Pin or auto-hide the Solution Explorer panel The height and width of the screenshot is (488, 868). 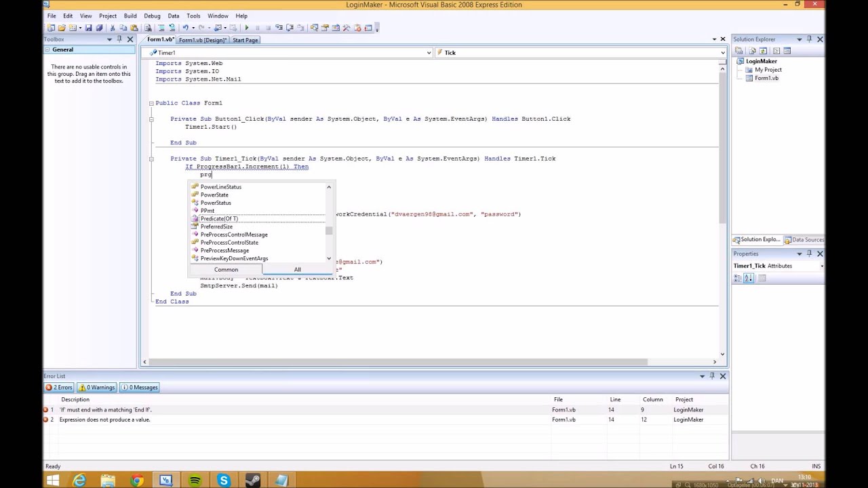point(809,39)
